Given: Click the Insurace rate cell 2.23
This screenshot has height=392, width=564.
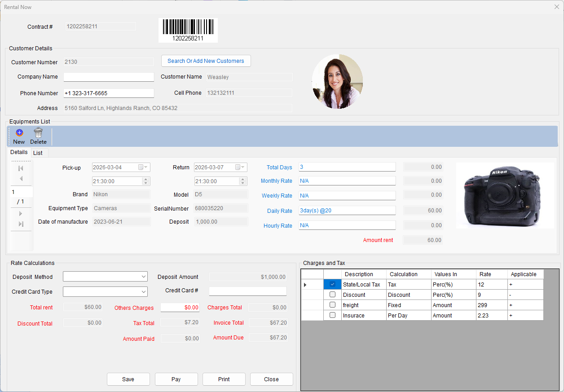Looking at the screenshot, I should [x=492, y=316].
